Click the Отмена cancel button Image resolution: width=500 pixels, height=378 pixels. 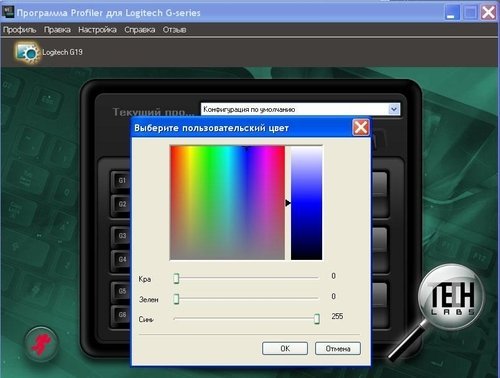coord(338,348)
